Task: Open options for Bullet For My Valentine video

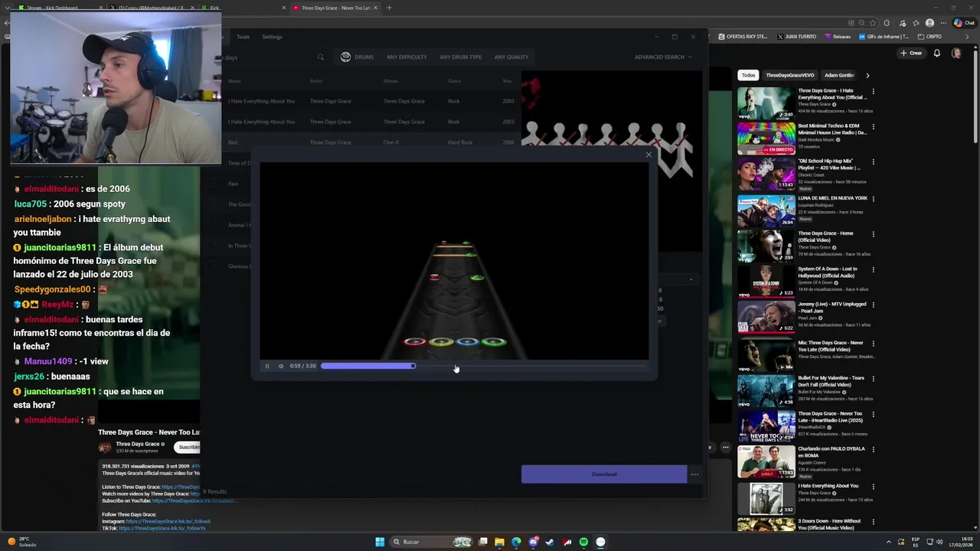Action: [x=874, y=378]
